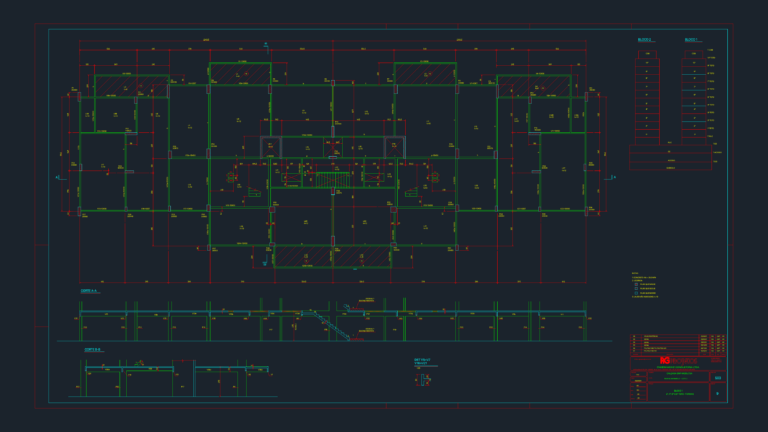Select the top center-right hatched slab

[425, 73]
